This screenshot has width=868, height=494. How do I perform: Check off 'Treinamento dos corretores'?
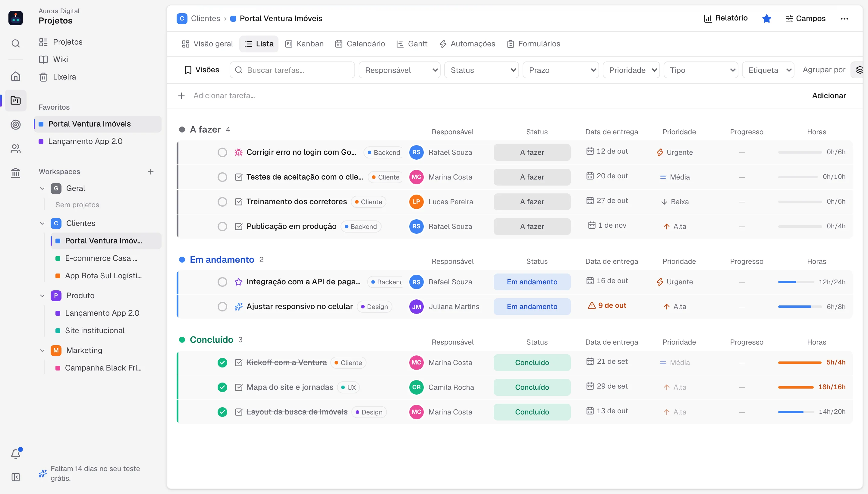[x=222, y=202]
